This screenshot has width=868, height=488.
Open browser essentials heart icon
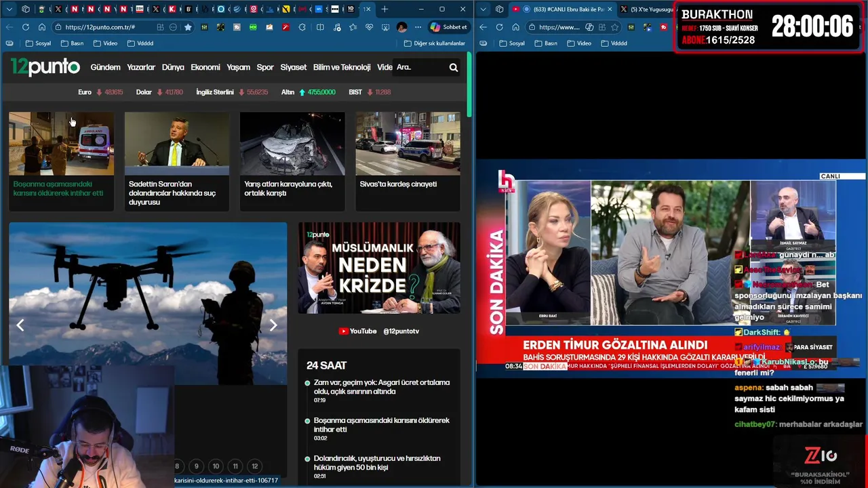pyautogui.click(x=369, y=27)
